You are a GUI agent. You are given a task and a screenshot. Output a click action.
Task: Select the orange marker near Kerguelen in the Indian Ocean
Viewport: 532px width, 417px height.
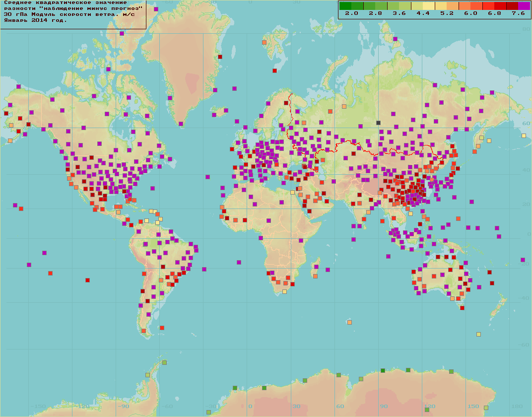coord(349,322)
